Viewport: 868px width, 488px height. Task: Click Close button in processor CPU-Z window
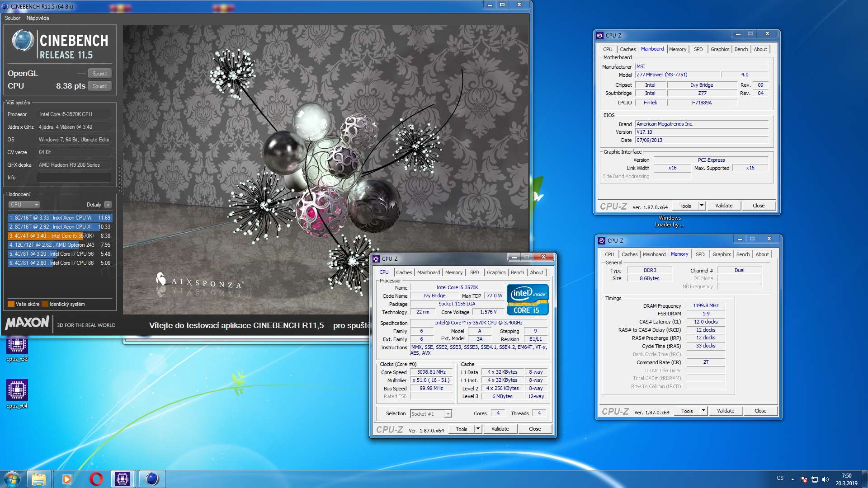(x=535, y=429)
